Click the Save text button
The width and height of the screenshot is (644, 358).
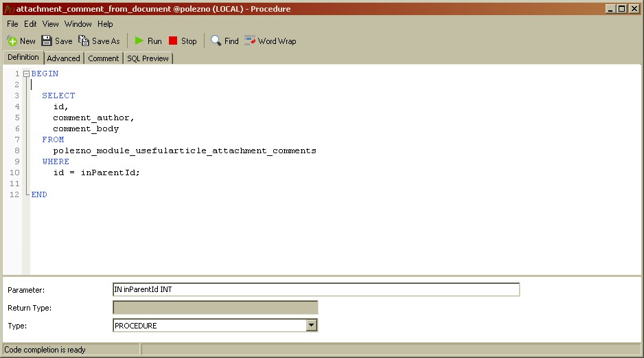pos(64,41)
